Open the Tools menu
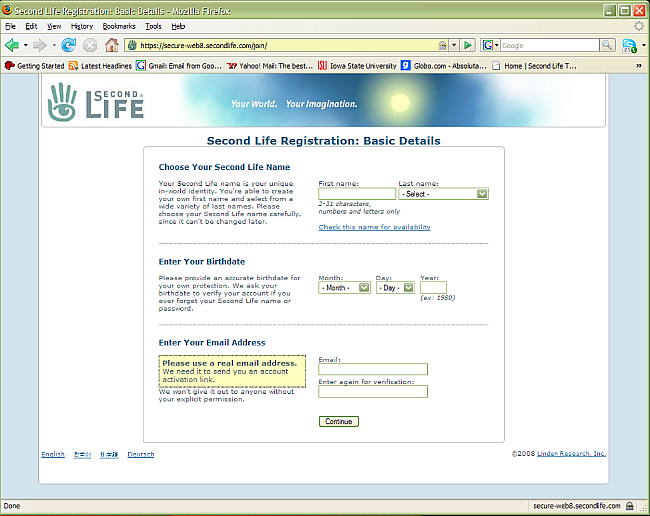The height and width of the screenshot is (516, 650). (153, 26)
